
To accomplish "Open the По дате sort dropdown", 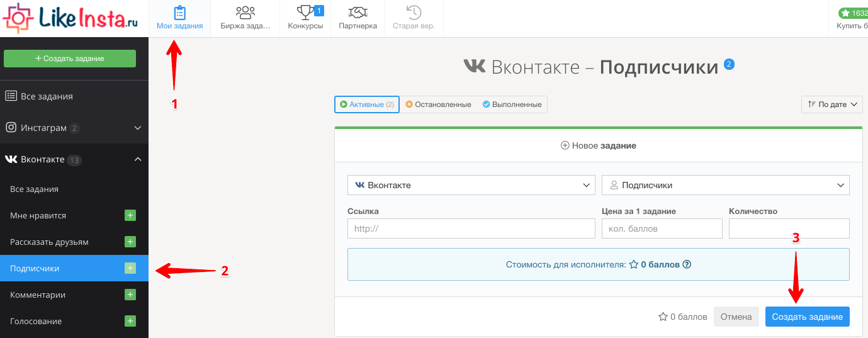I will pyautogui.click(x=831, y=104).
